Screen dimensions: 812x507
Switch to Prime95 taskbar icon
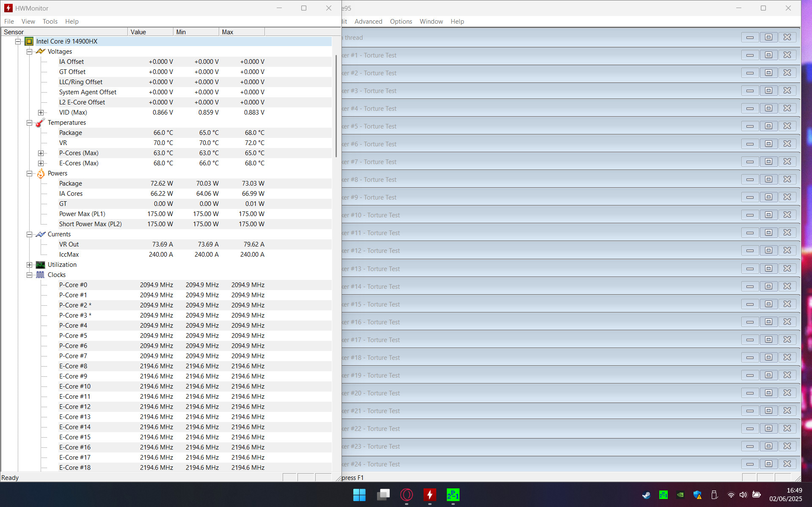453,495
